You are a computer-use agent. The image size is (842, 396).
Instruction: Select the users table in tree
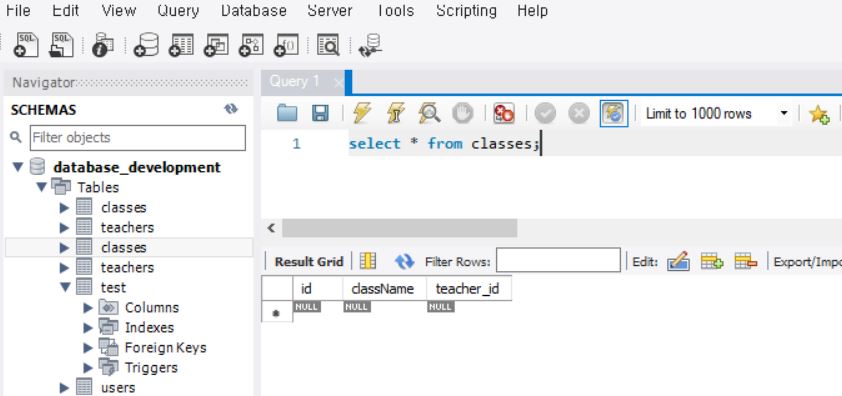coord(118,388)
